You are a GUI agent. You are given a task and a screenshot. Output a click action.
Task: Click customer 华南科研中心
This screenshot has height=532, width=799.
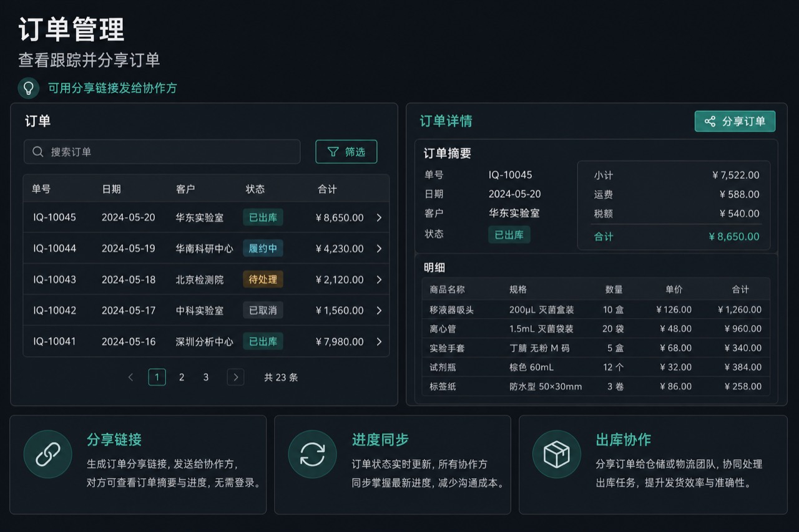[204, 248]
